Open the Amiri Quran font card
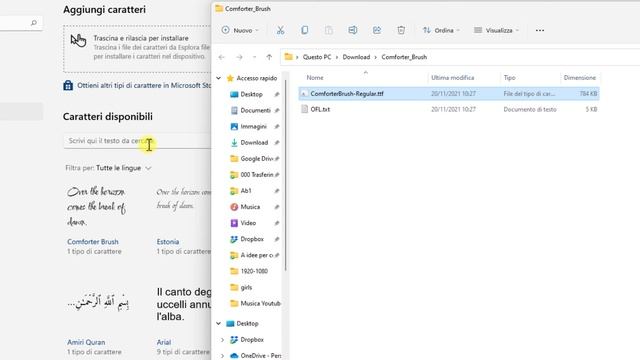This screenshot has height=360, width=640. (97, 321)
